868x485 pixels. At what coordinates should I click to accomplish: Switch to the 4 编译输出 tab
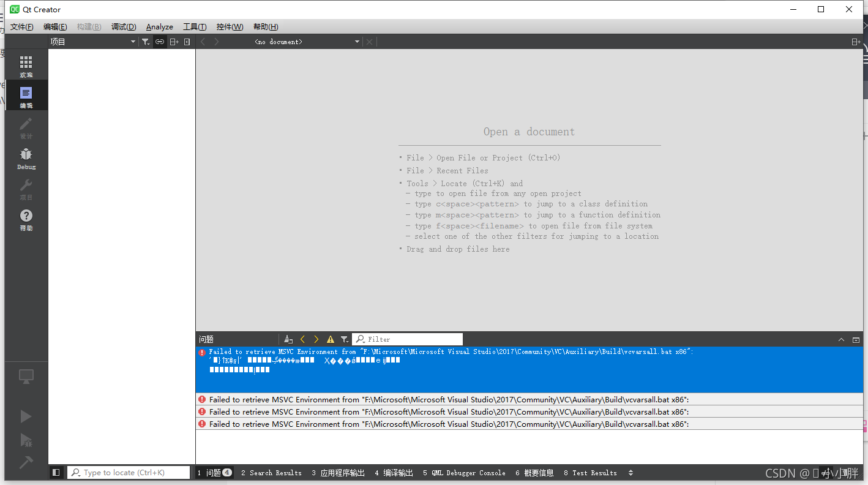[x=394, y=473]
